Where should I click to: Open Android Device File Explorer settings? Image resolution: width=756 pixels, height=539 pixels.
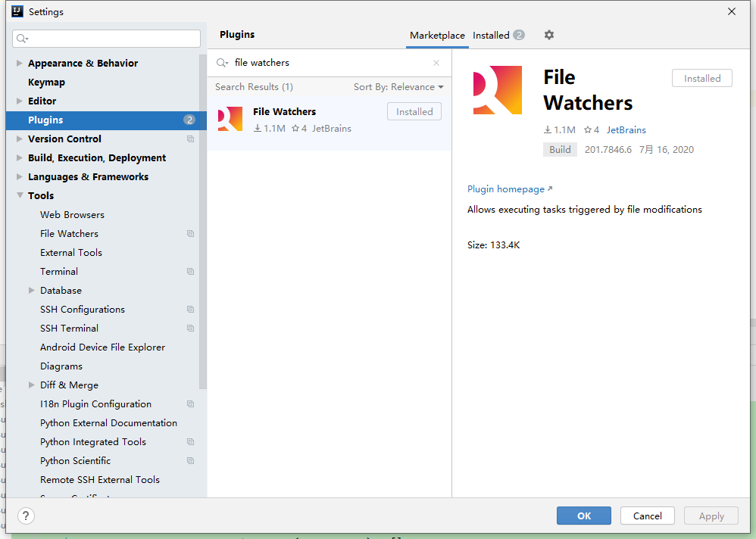point(102,347)
